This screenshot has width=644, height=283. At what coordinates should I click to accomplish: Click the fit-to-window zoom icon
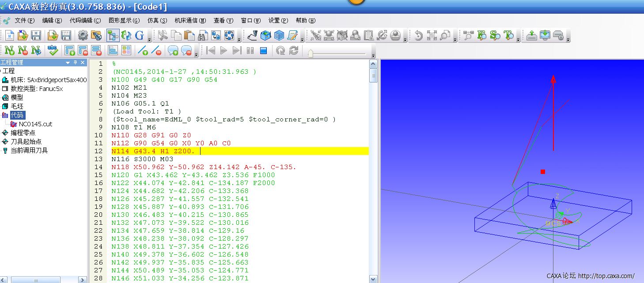pos(432,36)
